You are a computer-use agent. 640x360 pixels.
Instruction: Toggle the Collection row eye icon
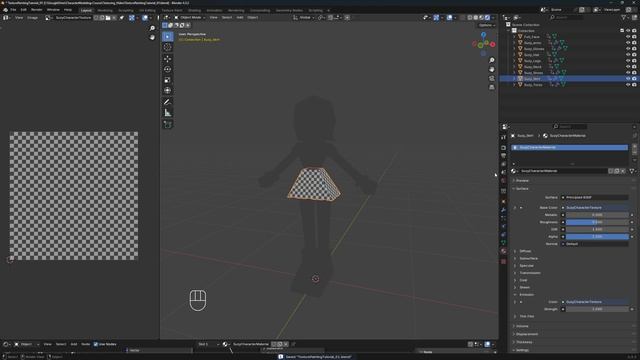tap(628, 31)
